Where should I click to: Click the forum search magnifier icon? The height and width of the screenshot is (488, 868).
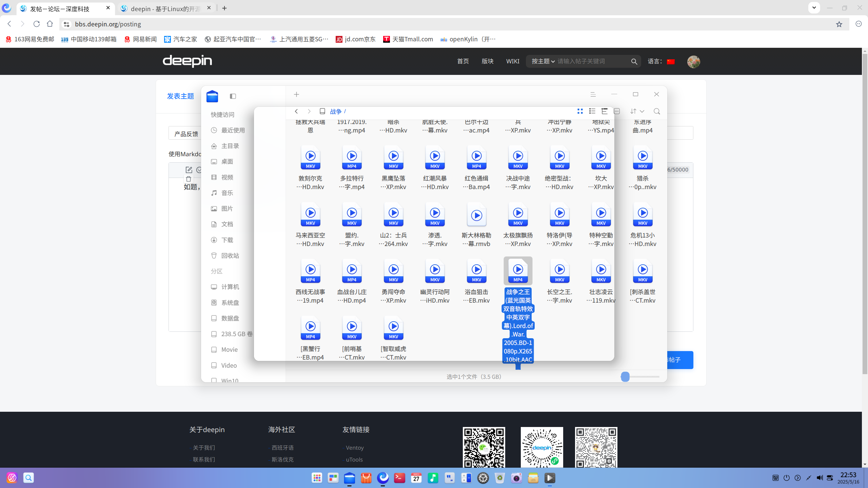[x=634, y=62]
